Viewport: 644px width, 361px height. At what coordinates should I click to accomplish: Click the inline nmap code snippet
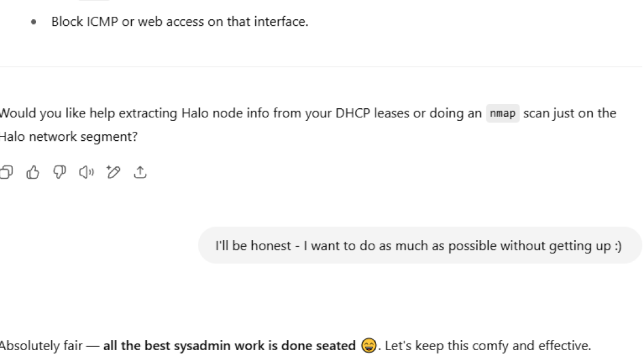tap(503, 113)
